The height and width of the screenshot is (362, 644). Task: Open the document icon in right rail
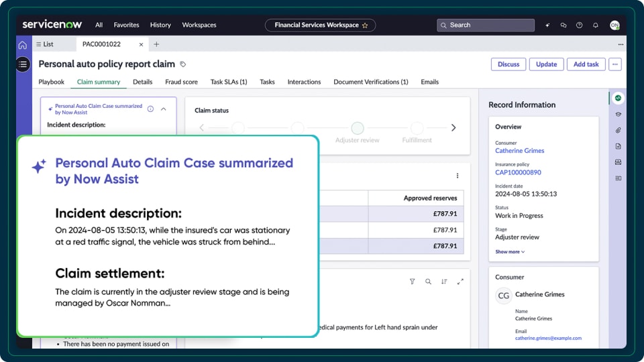pyautogui.click(x=618, y=146)
